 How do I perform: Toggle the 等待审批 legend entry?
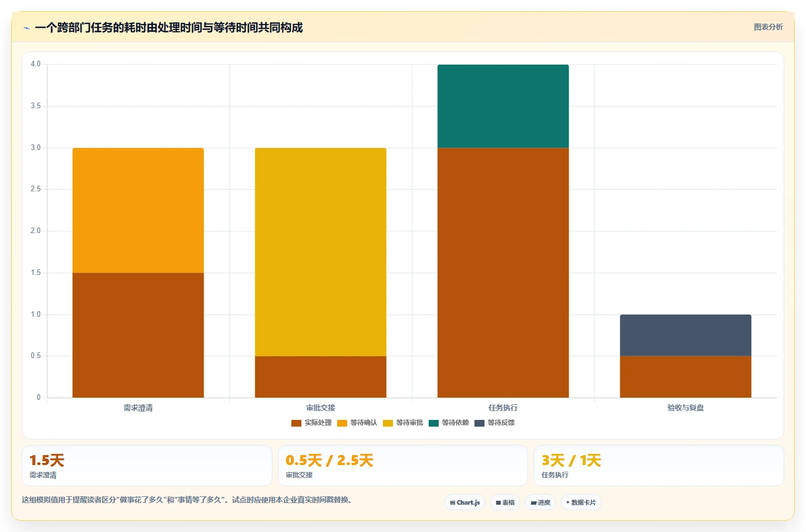point(403,423)
